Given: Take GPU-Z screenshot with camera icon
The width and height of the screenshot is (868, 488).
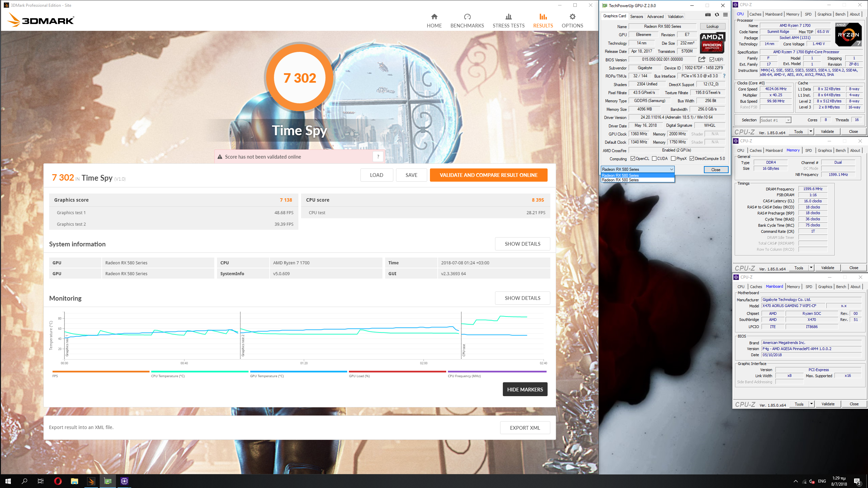Looking at the screenshot, I should tap(708, 15).
